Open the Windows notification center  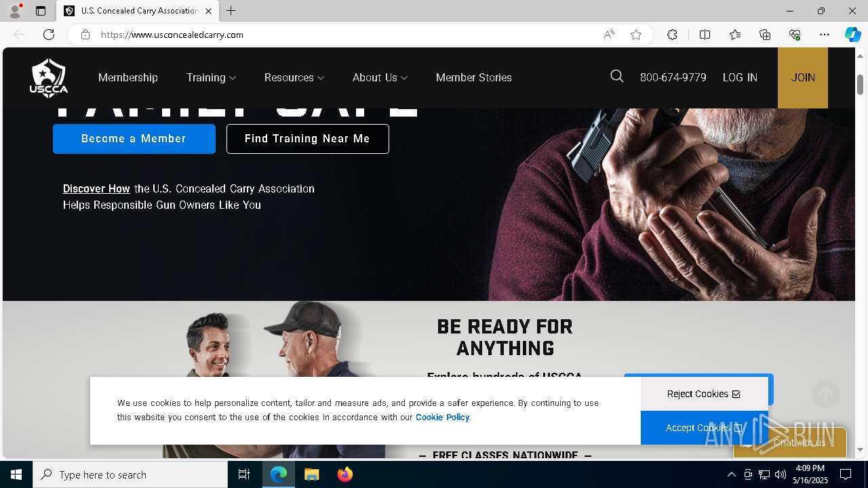tap(846, 474)
